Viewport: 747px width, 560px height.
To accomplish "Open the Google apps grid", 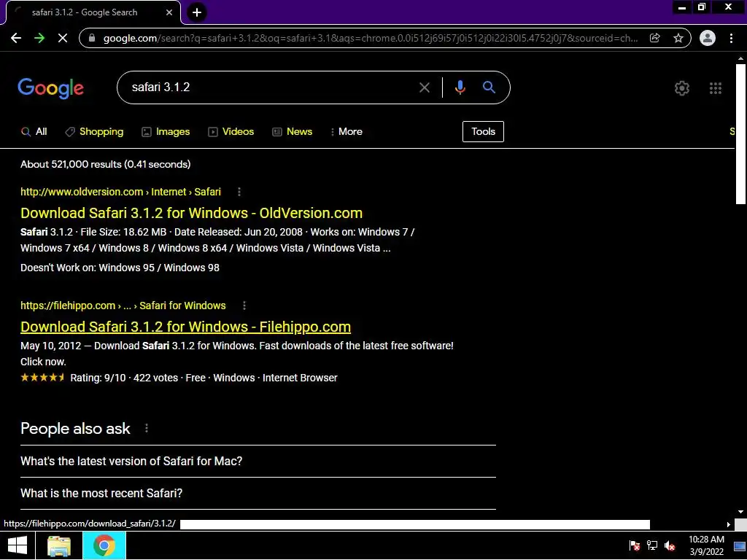I will point(716,88).
